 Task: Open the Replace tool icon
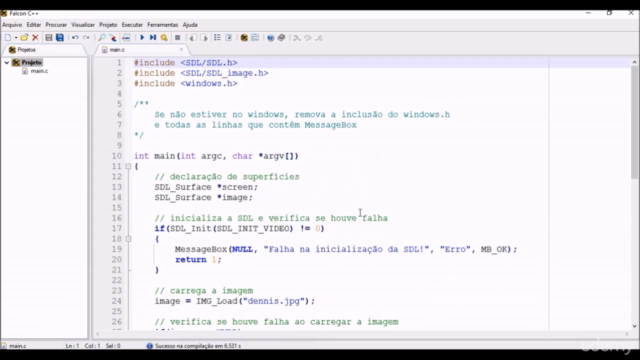coord(113,38)
